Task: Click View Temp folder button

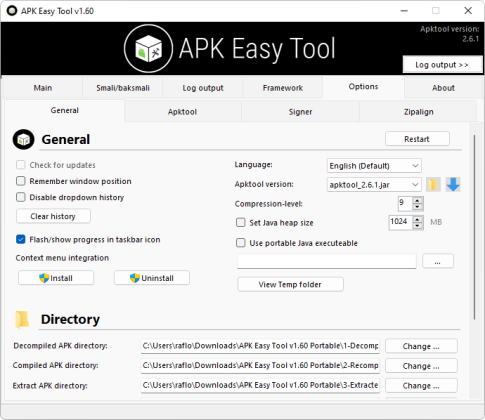Action: (x=290, y=284)
